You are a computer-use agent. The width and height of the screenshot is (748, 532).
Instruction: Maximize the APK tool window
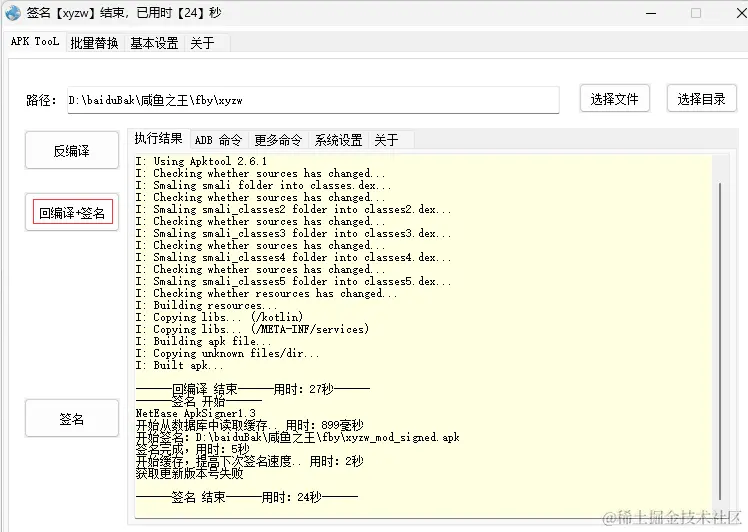tap(696, 13)
